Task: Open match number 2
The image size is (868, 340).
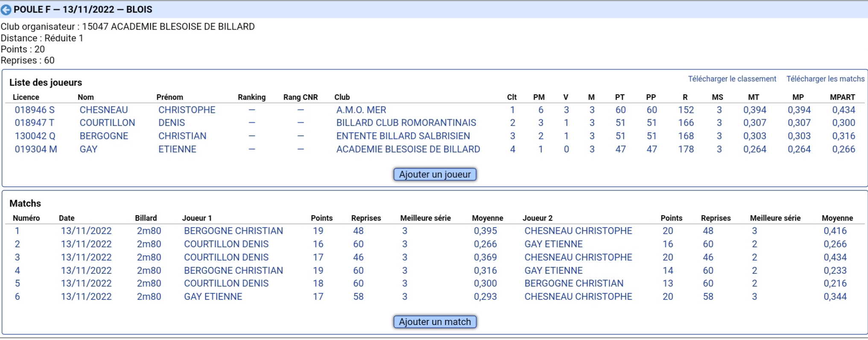Action: 17,244
